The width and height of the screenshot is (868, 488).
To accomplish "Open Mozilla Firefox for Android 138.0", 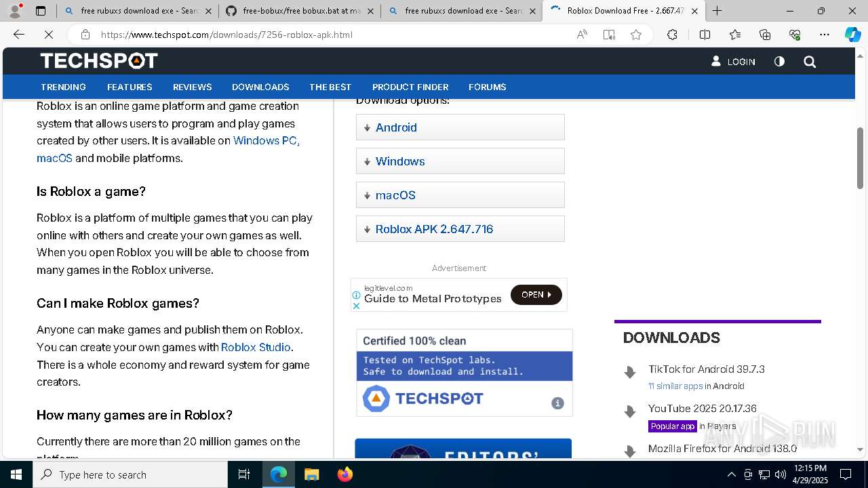I will click(x=722, y=448).
